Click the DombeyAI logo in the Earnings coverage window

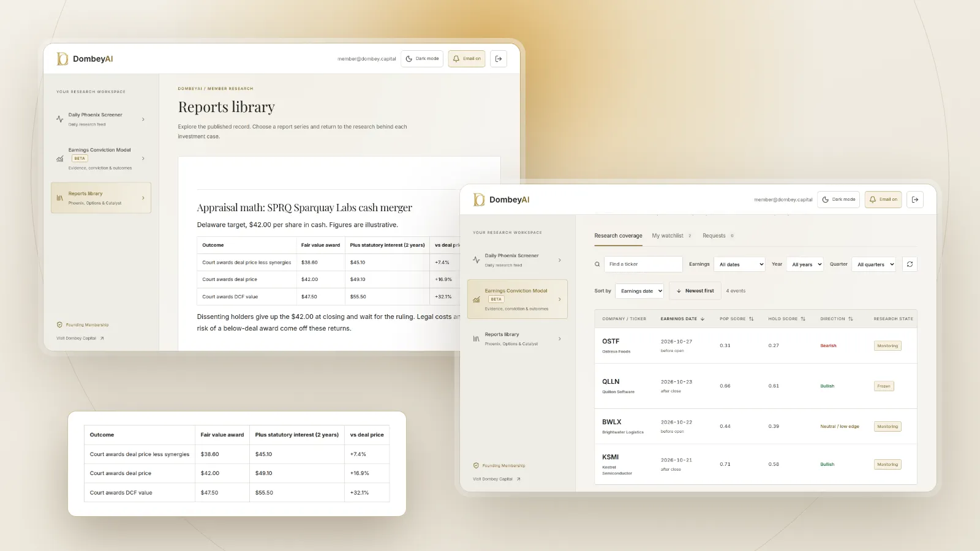[x=501, y=200]
